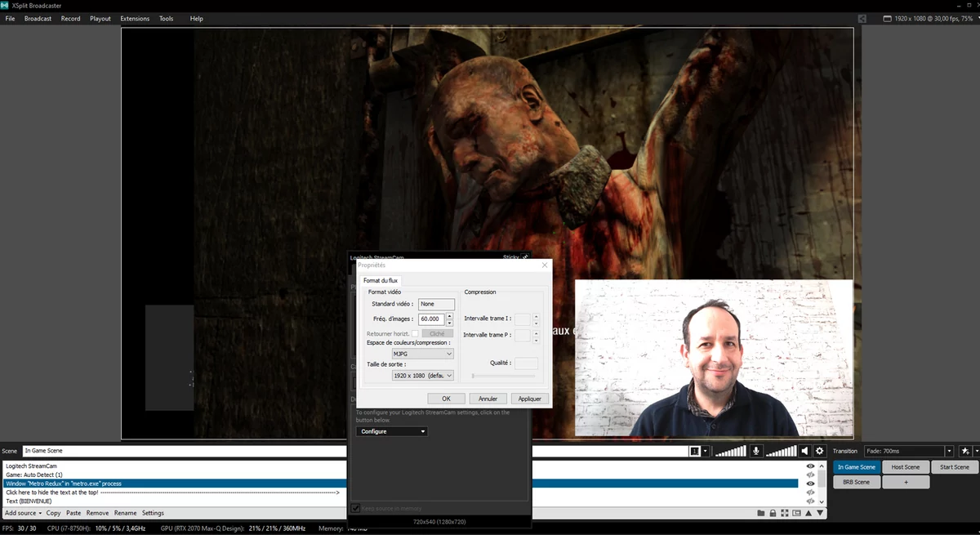Select the Format du flux tab
The height and width of the screenshot is (535, 980).
point(381,280)
